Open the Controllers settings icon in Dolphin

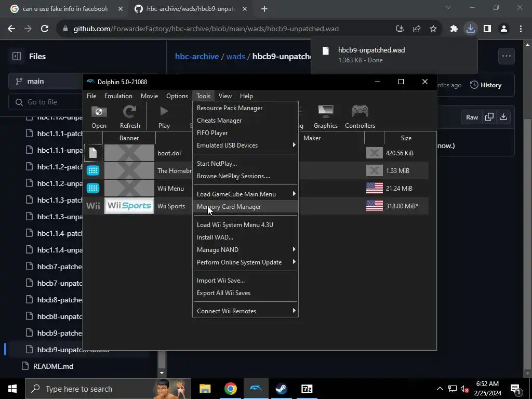360,117
